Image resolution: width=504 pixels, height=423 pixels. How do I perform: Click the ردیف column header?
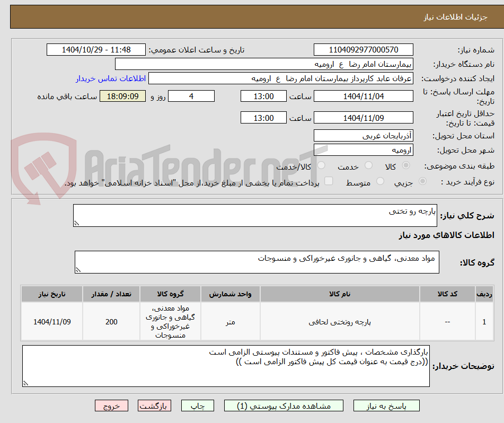[484, 294]
